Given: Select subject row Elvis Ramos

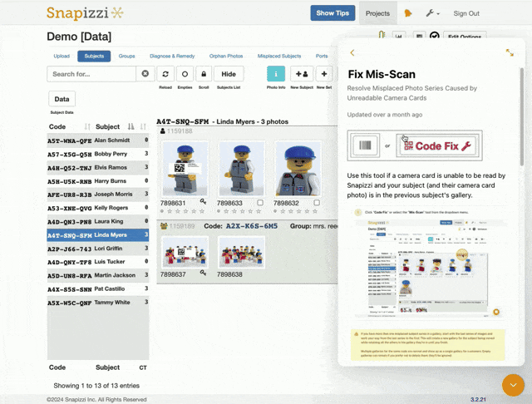Looking at the screenshot, I should coord(98,167).
